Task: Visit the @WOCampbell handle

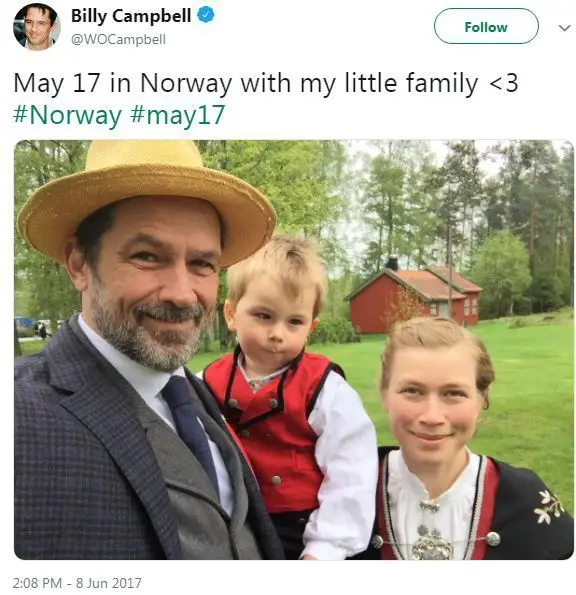Action: point(118,39)
